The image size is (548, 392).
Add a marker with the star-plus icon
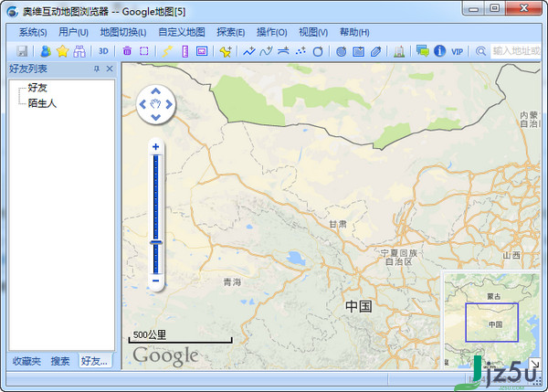tap(226, 51)
